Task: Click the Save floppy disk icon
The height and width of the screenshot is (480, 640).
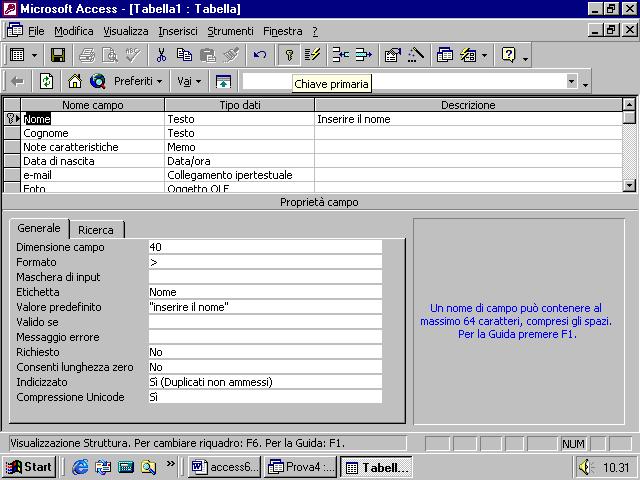Action: pos(58,55)
